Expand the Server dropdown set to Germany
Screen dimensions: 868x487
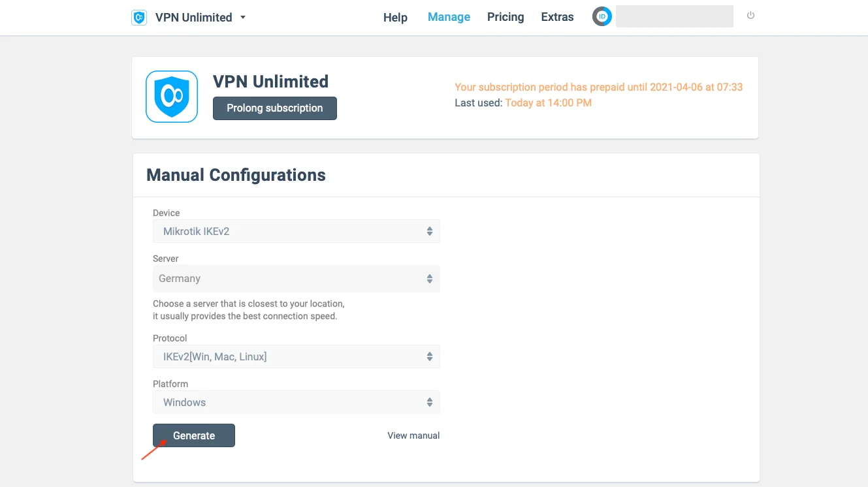coord(297,279)
